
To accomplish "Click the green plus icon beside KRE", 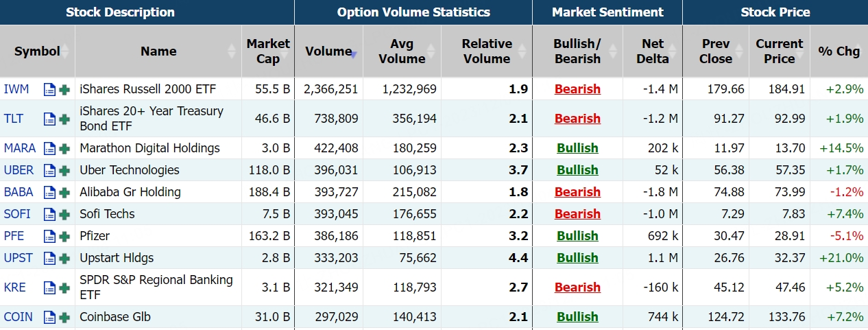I will (64, 287).
